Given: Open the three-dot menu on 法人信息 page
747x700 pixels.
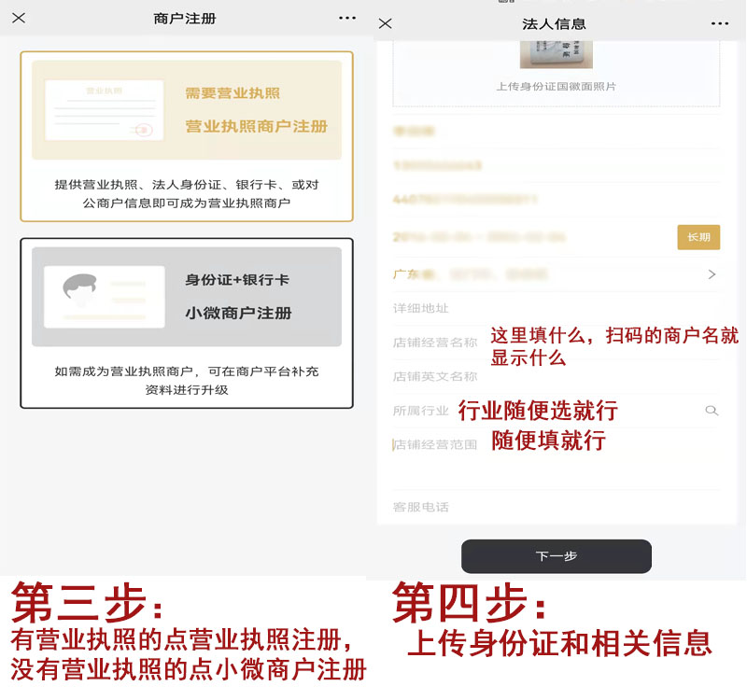Looking at the screenshot, I should (x=719, y=23).
